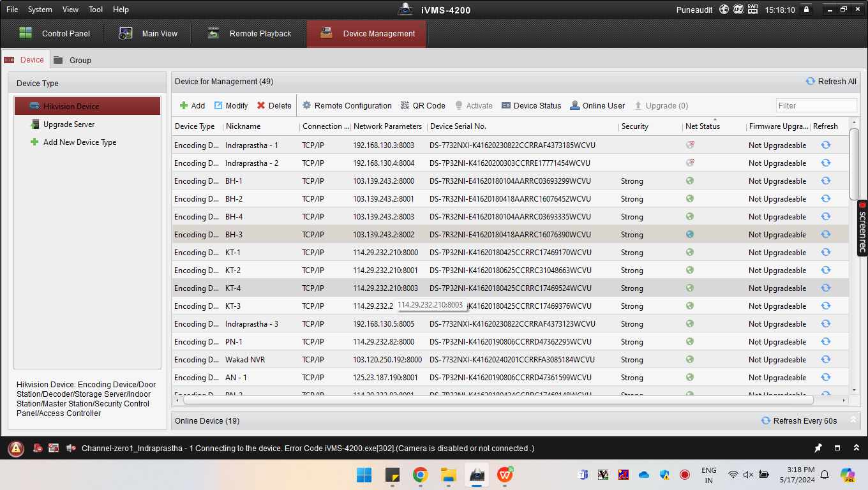The image size is (868, 490).
Task: Click Refresh Every 60s option
Action: point(799,421)
